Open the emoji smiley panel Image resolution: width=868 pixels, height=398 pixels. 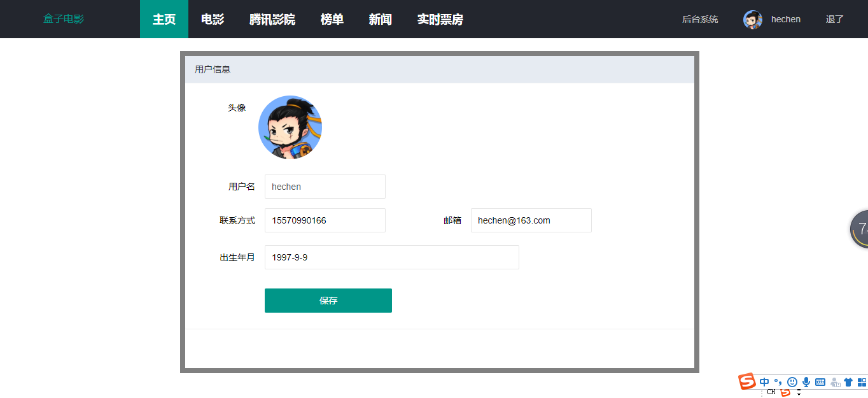tap(792, 382)
